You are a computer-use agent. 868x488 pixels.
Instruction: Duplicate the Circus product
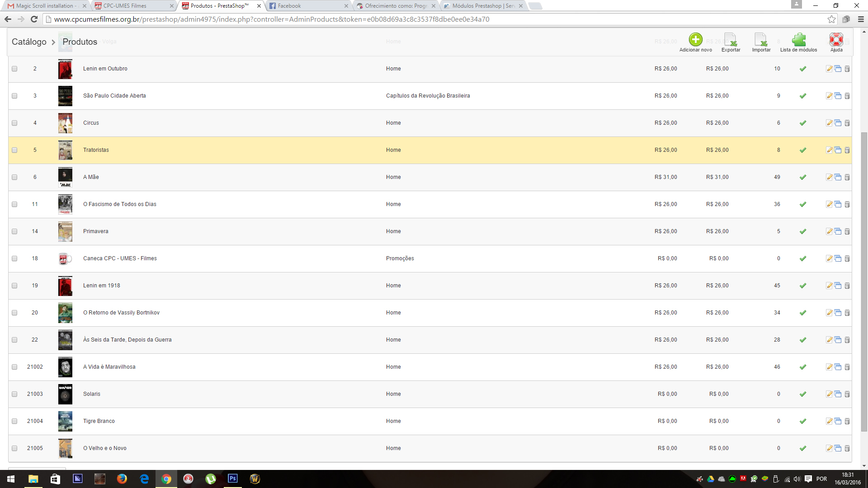point(838,123)
